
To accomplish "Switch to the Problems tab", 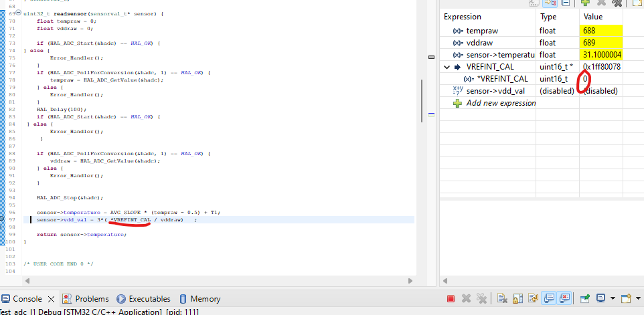I will [86, 298].
